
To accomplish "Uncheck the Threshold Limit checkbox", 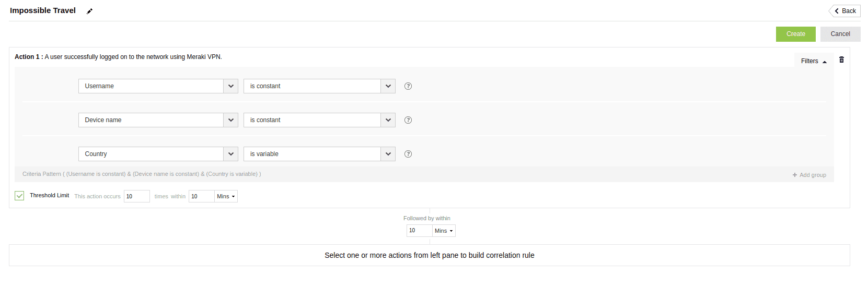I will click(x=19, y=196).
